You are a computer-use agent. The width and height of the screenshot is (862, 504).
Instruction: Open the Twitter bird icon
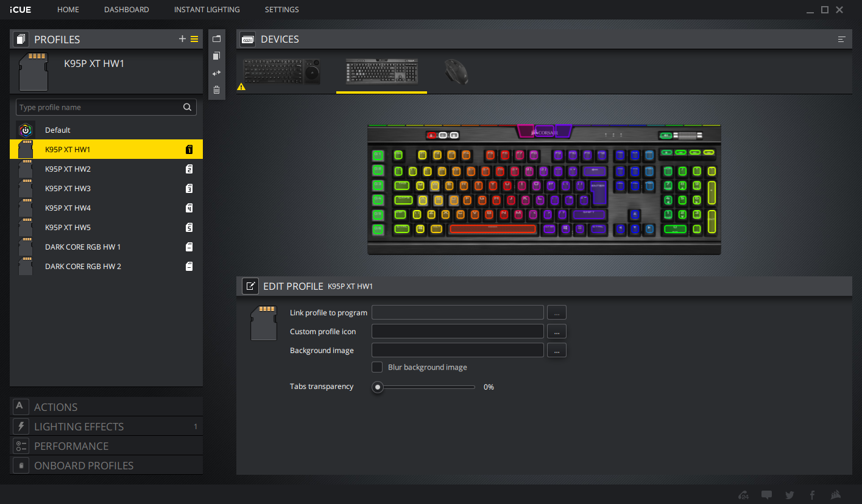[790, 495]
